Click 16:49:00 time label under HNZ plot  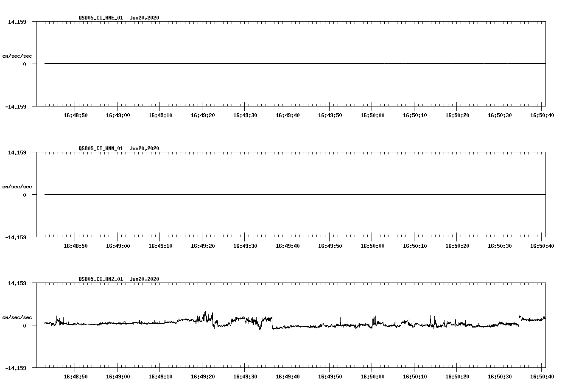pyautogui.click(x=118, y=377)
